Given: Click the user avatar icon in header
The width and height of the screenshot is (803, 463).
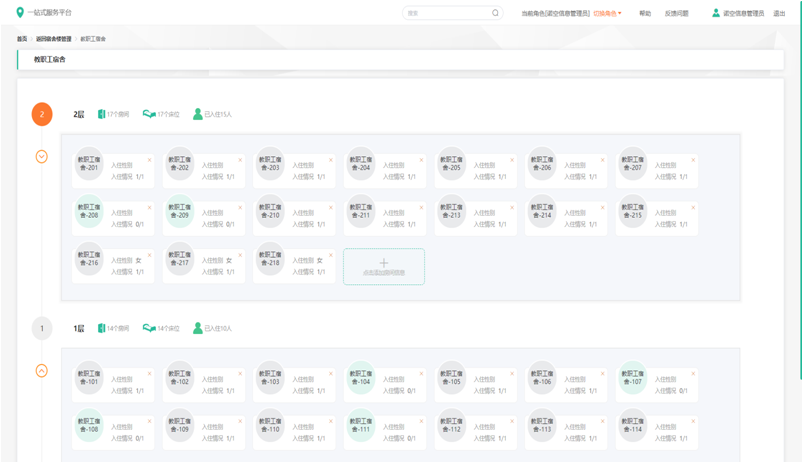Looking at the screenshot, I should tap(716, 13).
